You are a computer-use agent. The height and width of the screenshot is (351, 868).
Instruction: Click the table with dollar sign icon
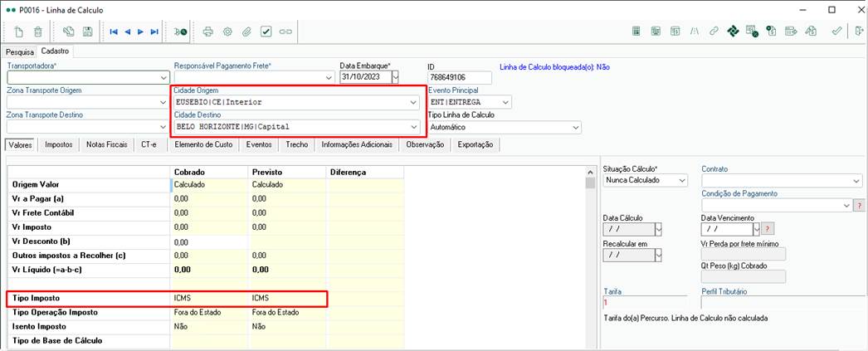coord(675,32)
